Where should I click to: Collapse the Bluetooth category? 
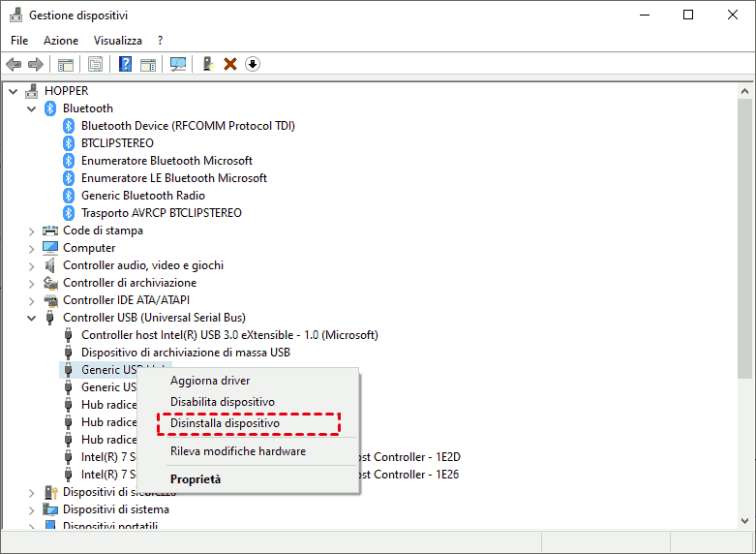click(31, 108)
